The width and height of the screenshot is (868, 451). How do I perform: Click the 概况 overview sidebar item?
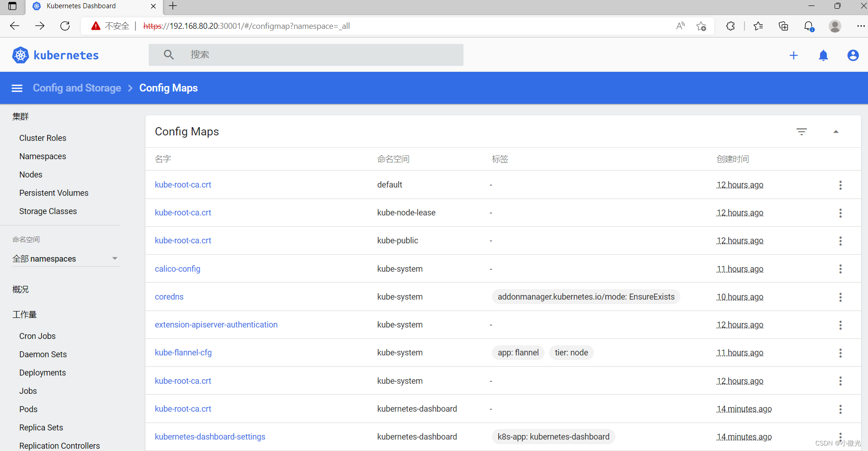pyautogui.click(x=21, y=290)
